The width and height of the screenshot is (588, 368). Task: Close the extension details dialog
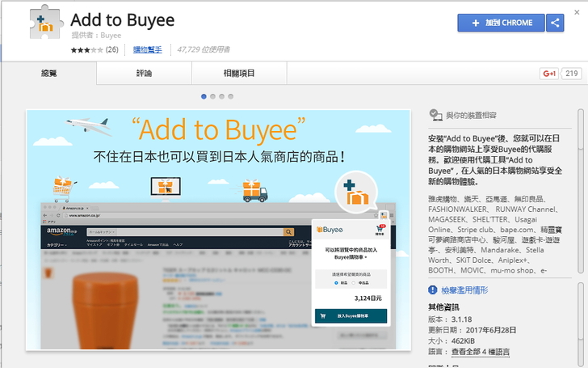pos(577,12)
